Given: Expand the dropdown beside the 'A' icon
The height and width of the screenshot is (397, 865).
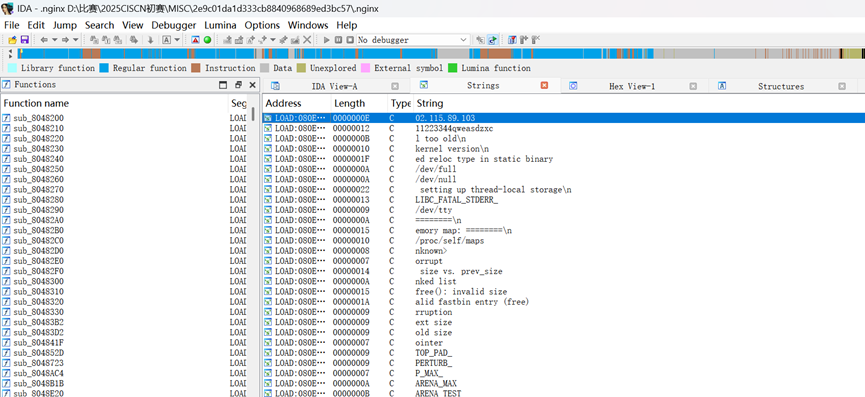Looking at the screenshot, I should 177,40.
